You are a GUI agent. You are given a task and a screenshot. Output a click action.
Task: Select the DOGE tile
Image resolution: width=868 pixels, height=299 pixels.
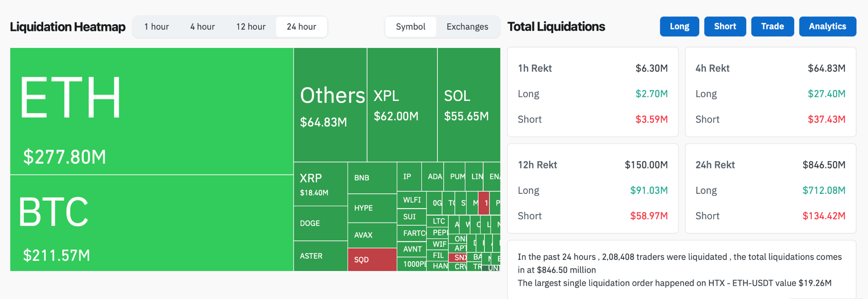coord(320,224)
